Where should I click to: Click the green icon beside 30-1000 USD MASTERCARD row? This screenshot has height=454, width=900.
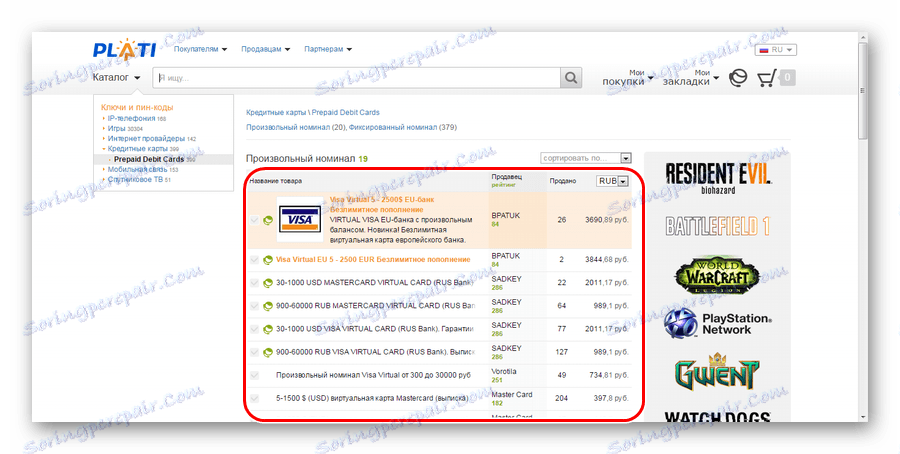pos(267,283)
